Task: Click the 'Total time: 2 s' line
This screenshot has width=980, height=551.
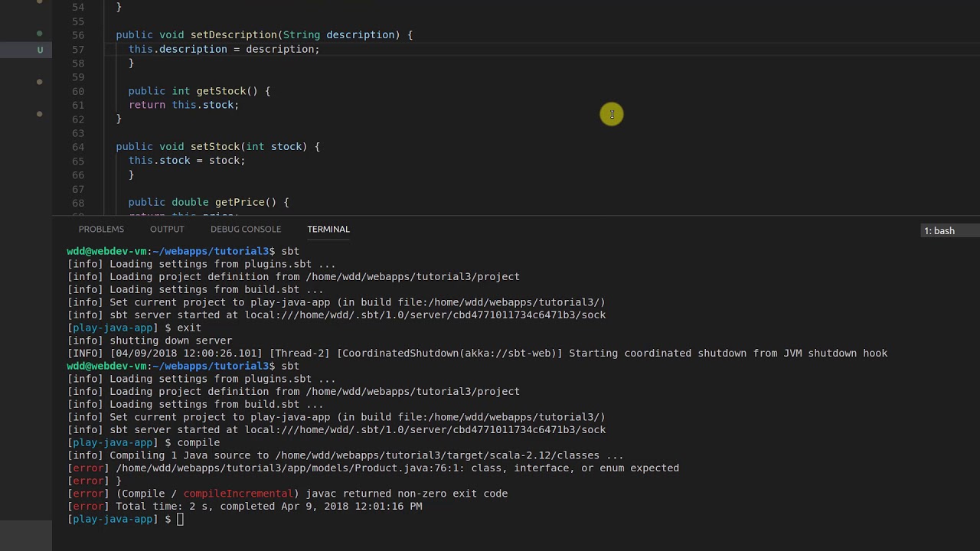Action: (x=245, y=507)
